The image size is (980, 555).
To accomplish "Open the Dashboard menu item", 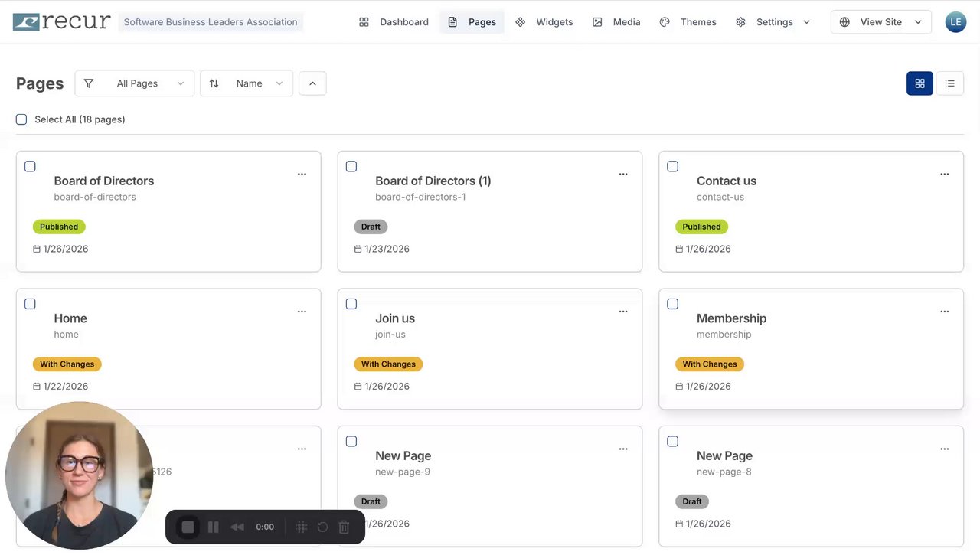I will pos(394,21).
